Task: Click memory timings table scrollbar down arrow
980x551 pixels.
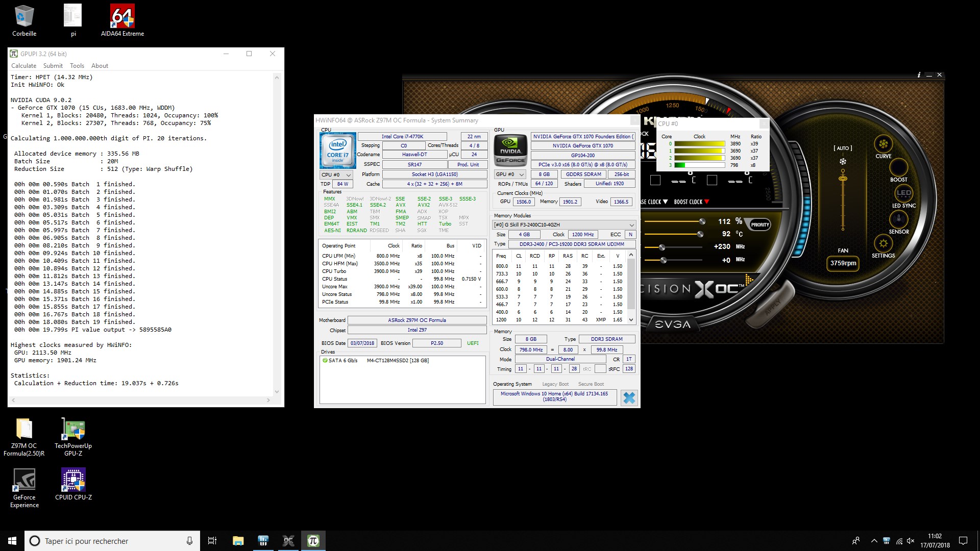Action: pyautogui.click(x=631, y=320)
